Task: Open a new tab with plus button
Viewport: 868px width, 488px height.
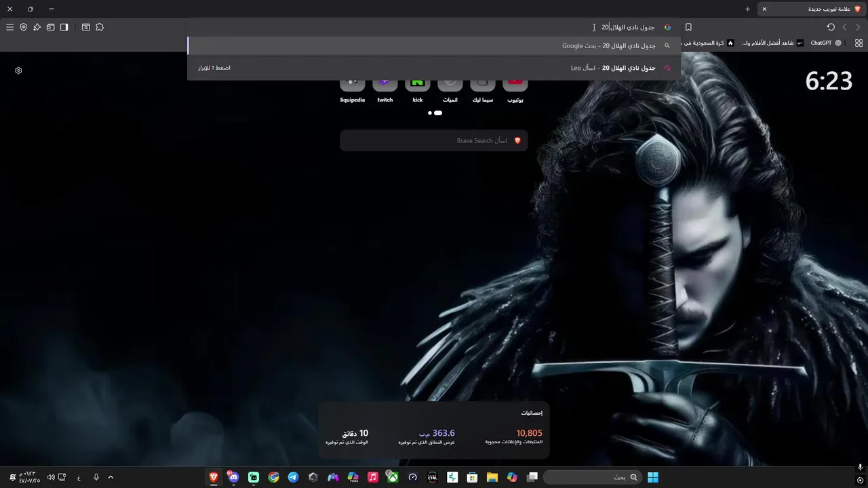Action: tap(747, 9)
